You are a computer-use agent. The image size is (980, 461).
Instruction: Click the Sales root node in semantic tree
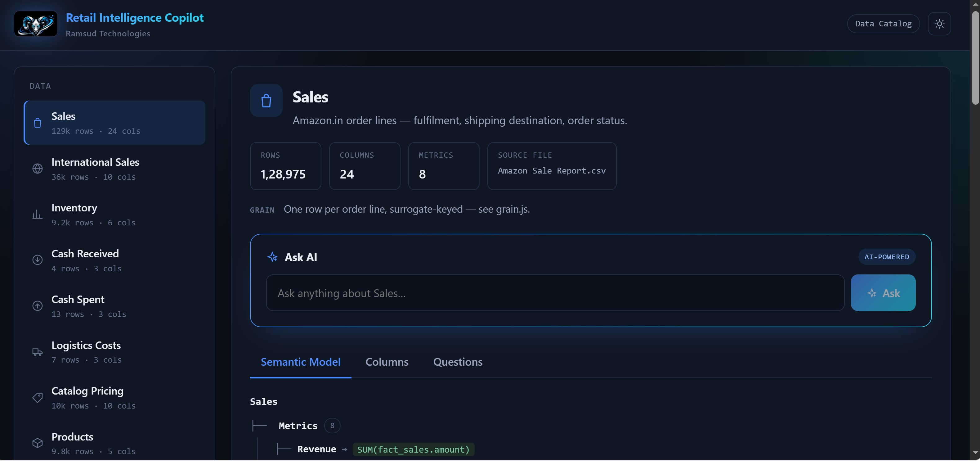pos(263,402)
